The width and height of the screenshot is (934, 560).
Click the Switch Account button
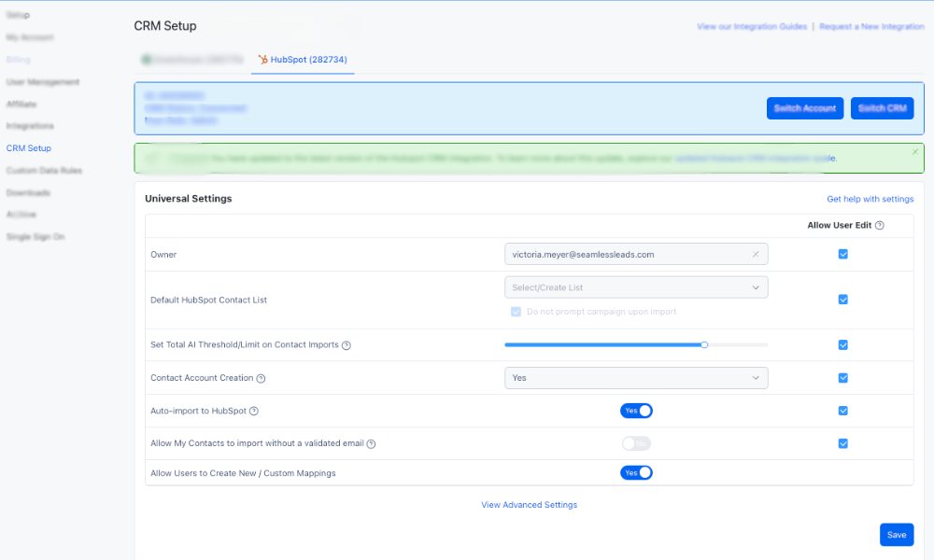805,108
